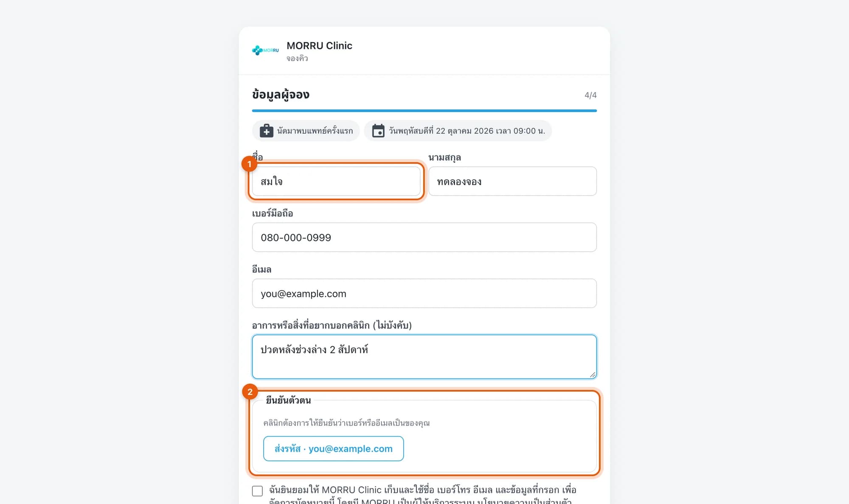Click the symptoms textarea ปวดหลังช่วงล่าง
The image size is (849, 504).
tap(424, 357)
